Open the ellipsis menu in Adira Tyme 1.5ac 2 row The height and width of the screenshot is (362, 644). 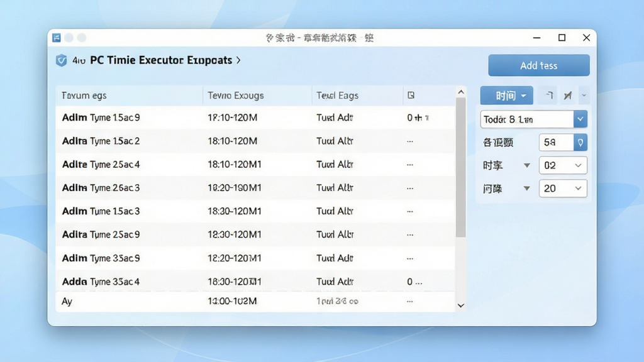(x=410, y=141)
